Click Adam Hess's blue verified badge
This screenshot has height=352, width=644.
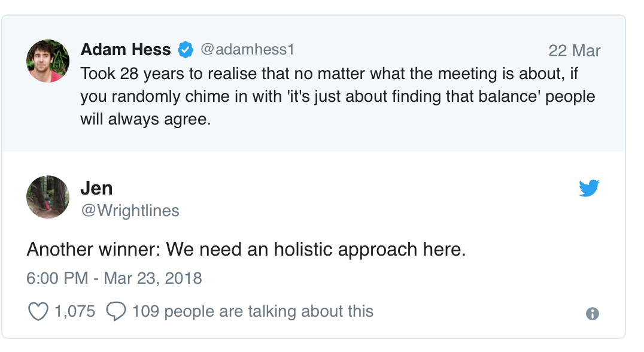pos(186,50)
